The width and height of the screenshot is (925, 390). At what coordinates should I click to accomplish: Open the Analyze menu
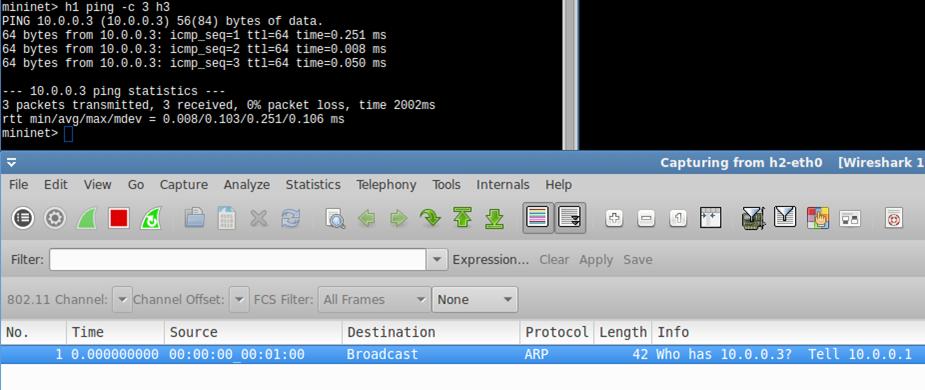[x=247, y=185]
